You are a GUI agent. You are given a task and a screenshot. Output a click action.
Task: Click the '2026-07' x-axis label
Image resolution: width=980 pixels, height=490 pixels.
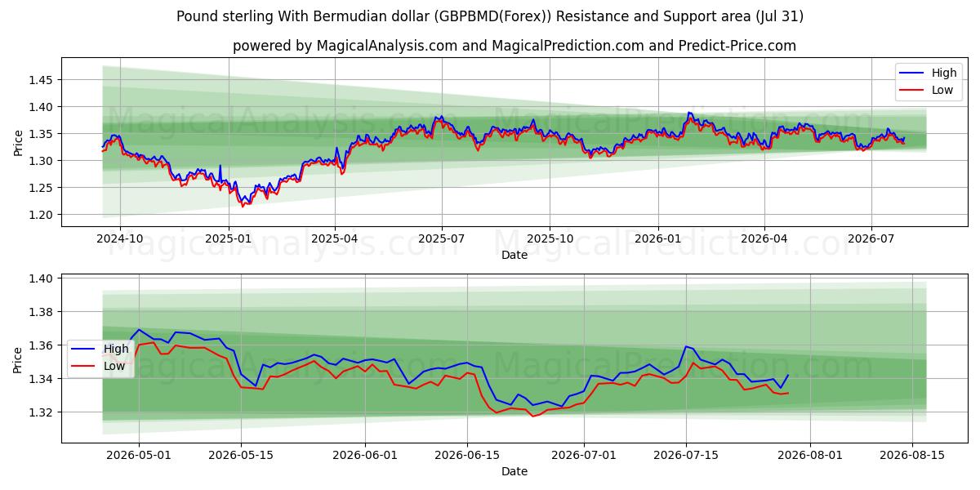click(871, 239)
